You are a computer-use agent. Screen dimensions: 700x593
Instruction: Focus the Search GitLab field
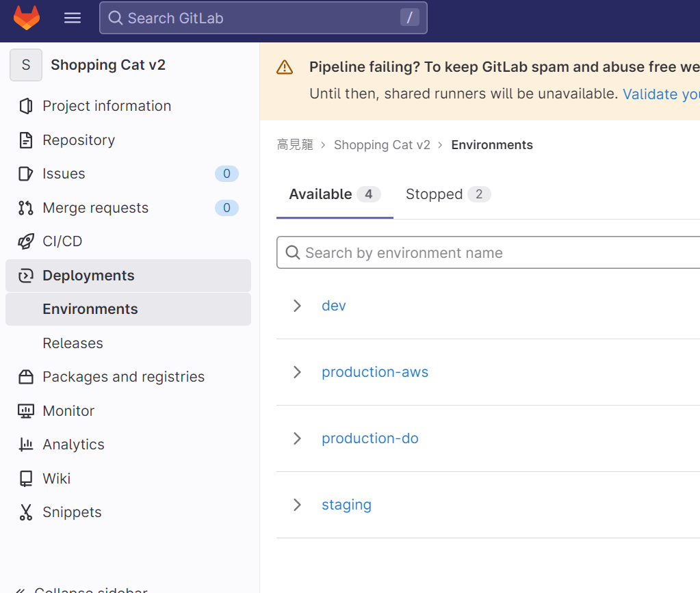(x=263, y=18)
